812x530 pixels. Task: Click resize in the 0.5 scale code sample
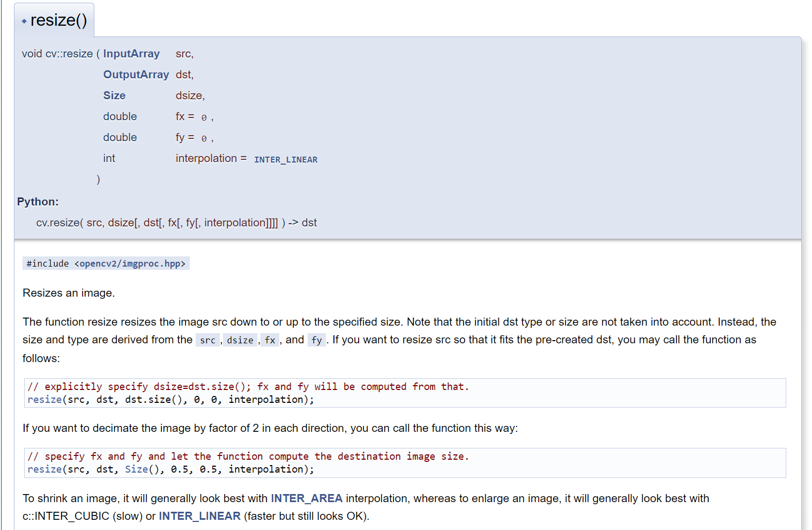(44, 469)
